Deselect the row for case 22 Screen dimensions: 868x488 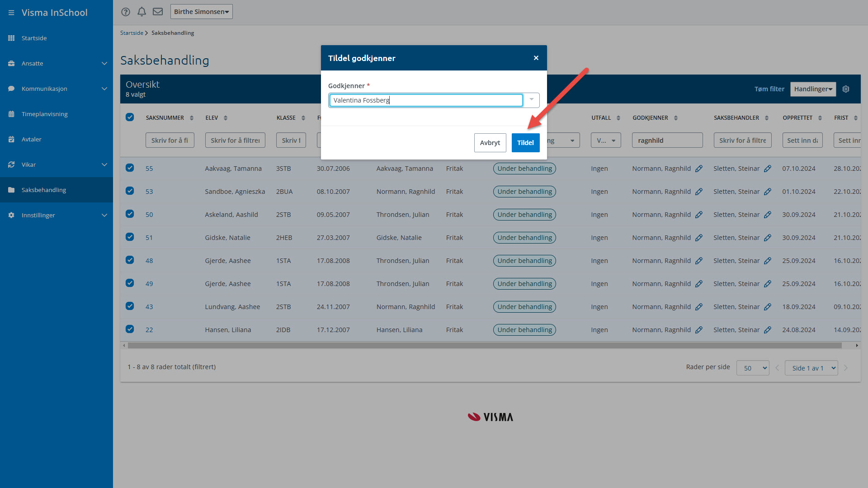tap(130, 329)
